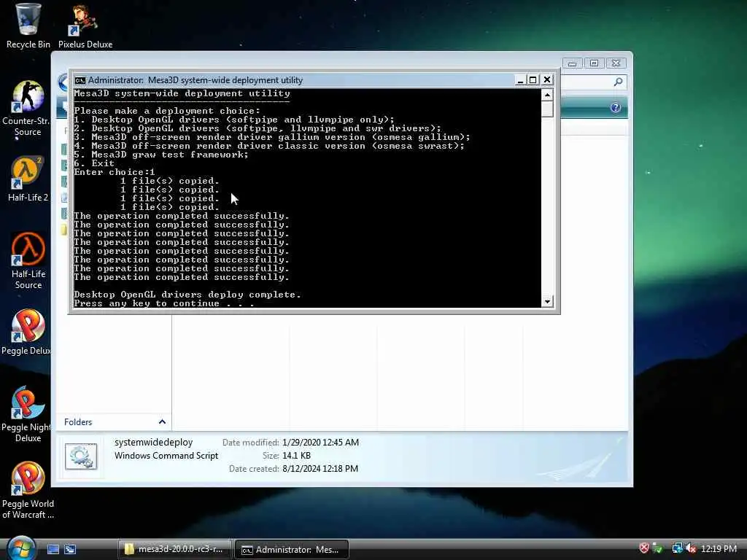Click the muted volume tray icon

(691, 548)
